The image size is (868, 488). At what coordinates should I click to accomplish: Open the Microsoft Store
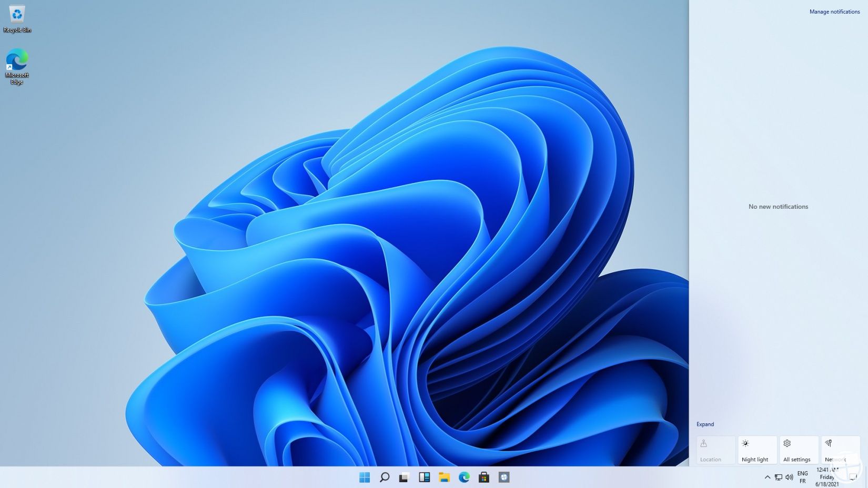[483, 477]
